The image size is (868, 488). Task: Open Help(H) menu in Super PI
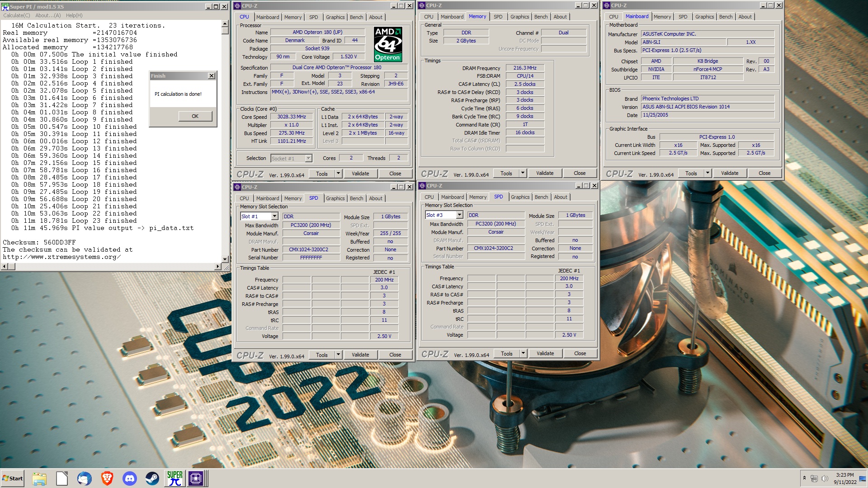pos(74,15)
